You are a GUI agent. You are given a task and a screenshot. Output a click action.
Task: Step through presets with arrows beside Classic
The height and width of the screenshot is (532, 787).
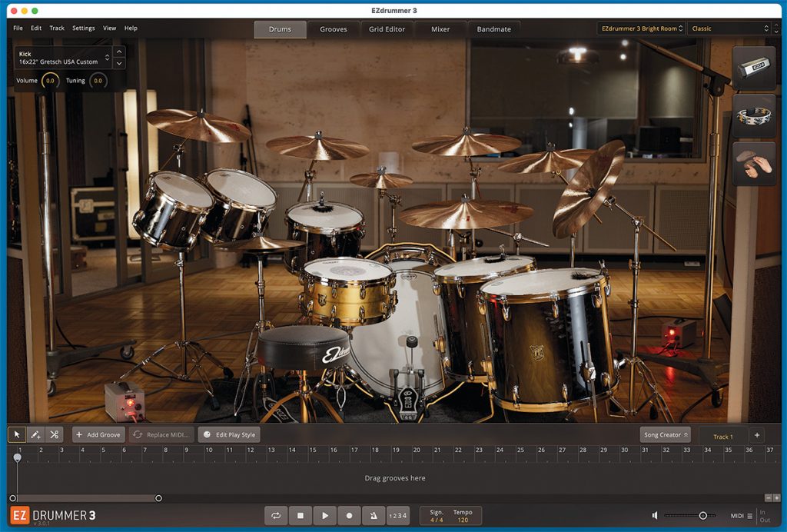point(776,28)
